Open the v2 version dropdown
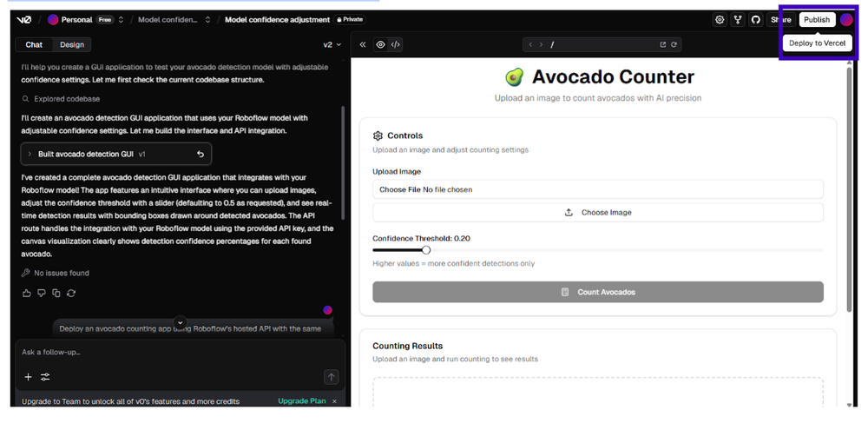 (x=332, y=44)
